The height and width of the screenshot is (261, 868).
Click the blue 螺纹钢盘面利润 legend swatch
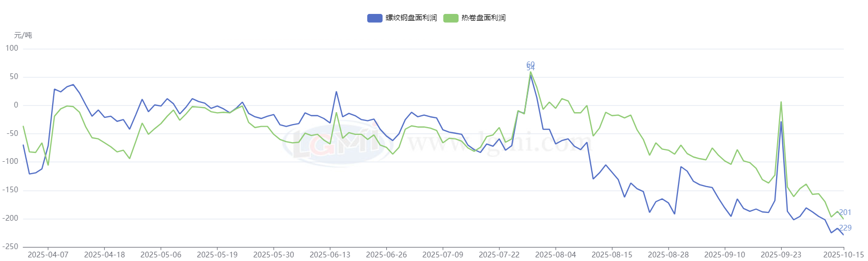374,18
